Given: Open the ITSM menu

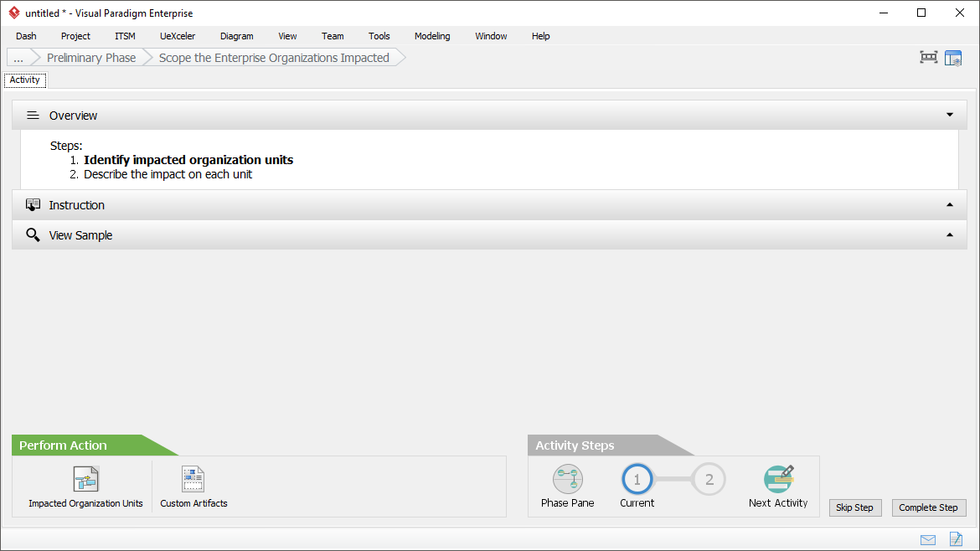Looking at the screenshot, I should (125, 36).
